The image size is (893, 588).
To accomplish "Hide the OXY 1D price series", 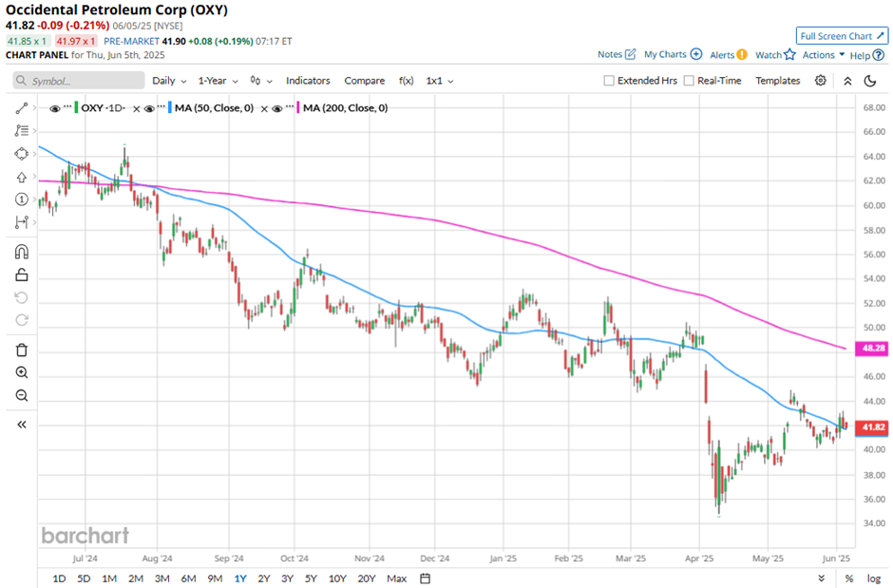I will tap(55, 108).
